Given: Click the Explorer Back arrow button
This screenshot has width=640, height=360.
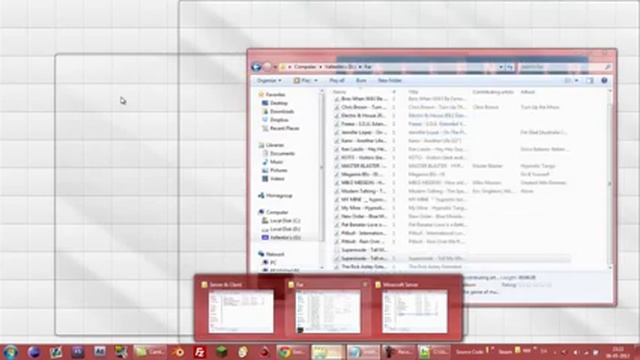Looking at the screenshot, I should (256, 67).
